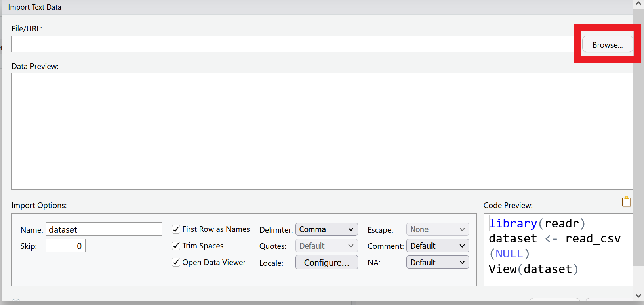Open the Escape dropdown
The image size is (644, 305).
coord(437,229)
